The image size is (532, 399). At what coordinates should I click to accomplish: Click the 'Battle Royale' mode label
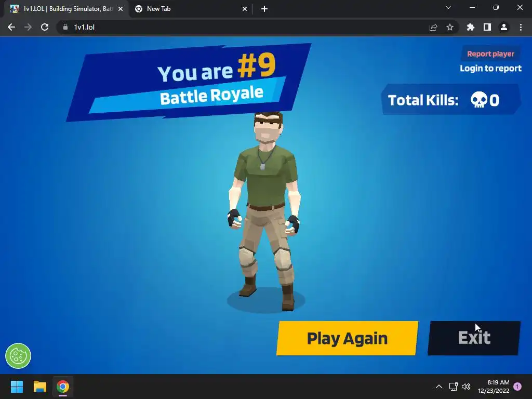(211, 96)
